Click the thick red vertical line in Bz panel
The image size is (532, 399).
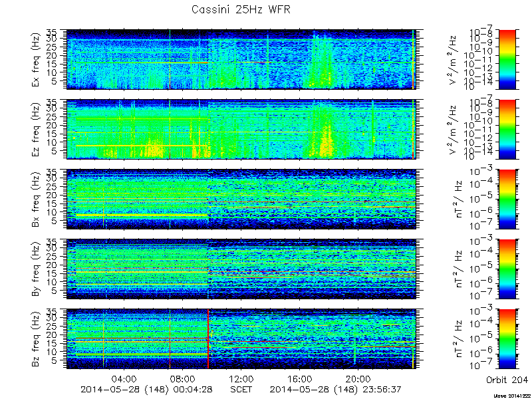point(208,339)
